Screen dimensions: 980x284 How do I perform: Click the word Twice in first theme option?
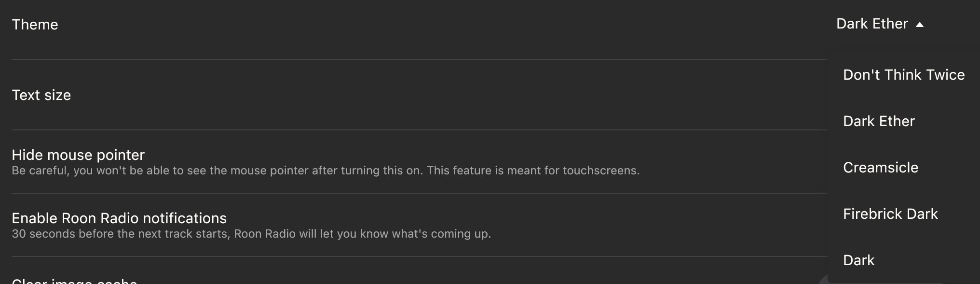tap(945, 75)
